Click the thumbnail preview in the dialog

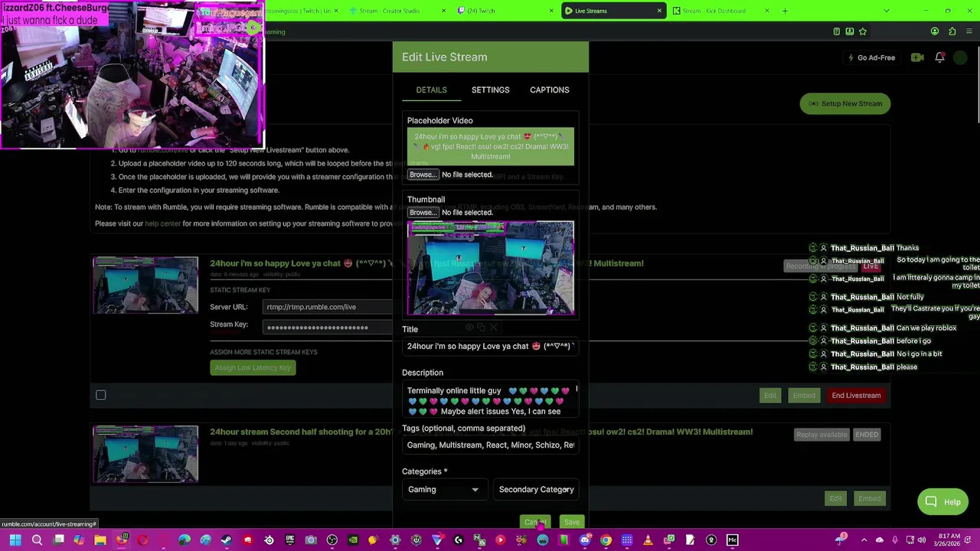tap(490, 268)
